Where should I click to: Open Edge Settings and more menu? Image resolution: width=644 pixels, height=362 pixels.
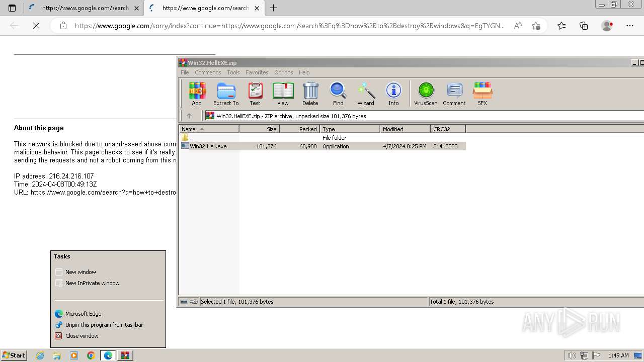pos(630,26)
